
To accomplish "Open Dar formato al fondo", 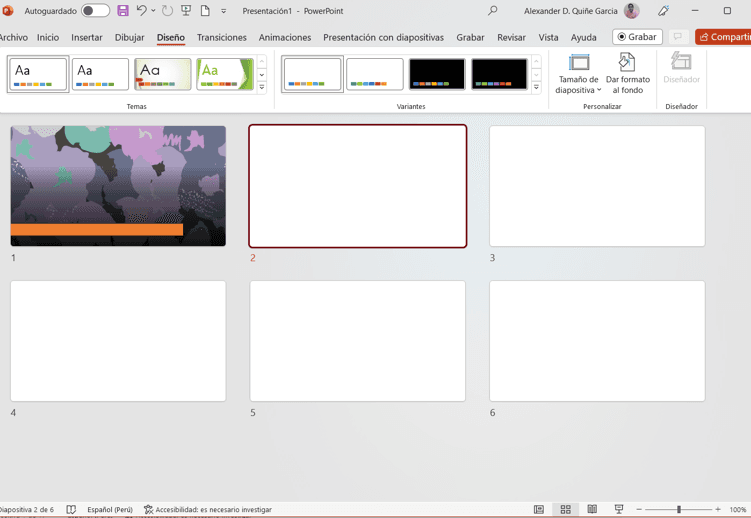I will pos(627,74).
